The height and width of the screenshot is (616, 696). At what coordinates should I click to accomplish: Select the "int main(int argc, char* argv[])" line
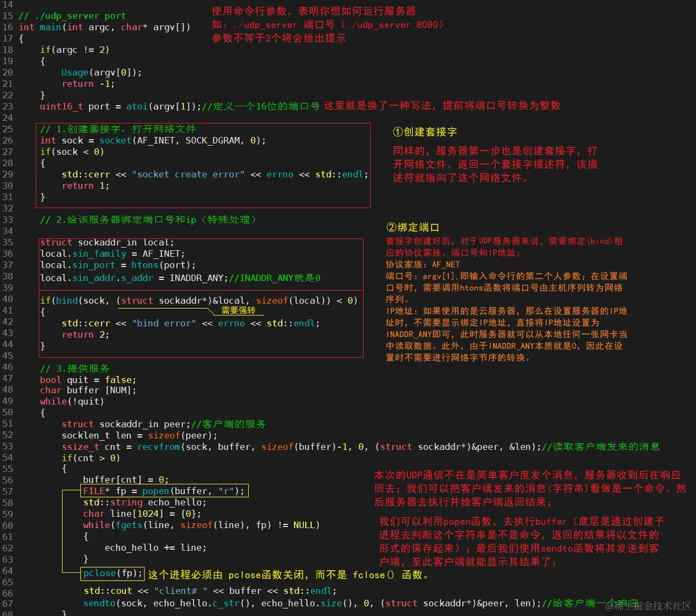[x=105, y=27]
